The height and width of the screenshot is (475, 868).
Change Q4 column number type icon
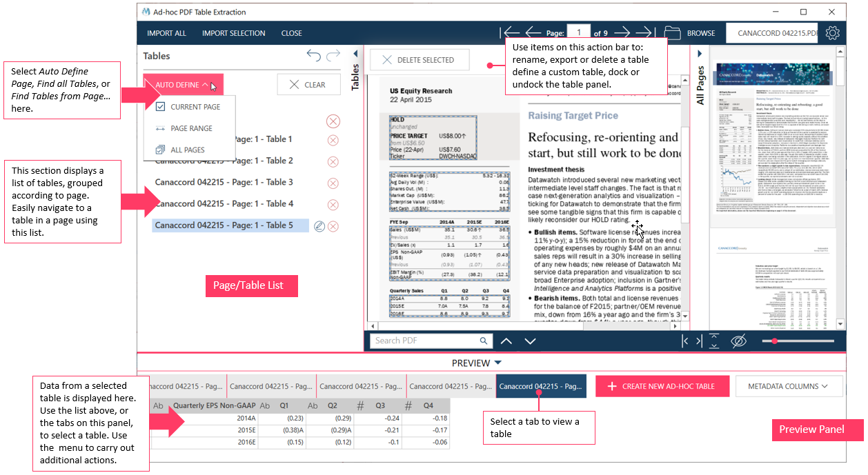click(x=408, y=406)
